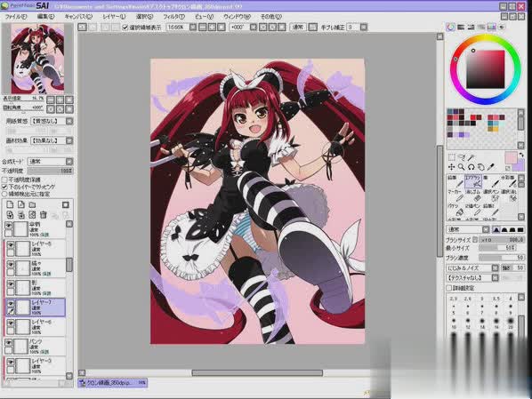Uncheck clipping to the layer below (下のレイヤーでクリッピング)
Image resolution: width=532 pixels, height=399 pixels.
tap(4, 187)
